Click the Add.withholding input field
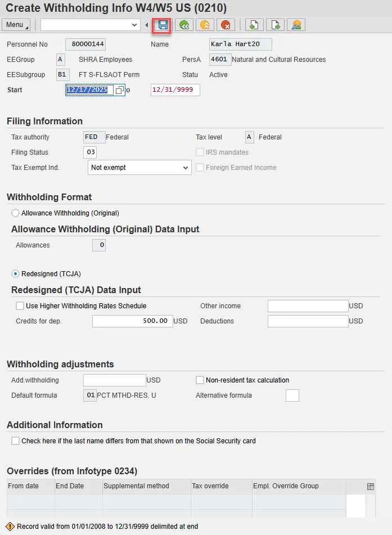 [x=114, y=380]
